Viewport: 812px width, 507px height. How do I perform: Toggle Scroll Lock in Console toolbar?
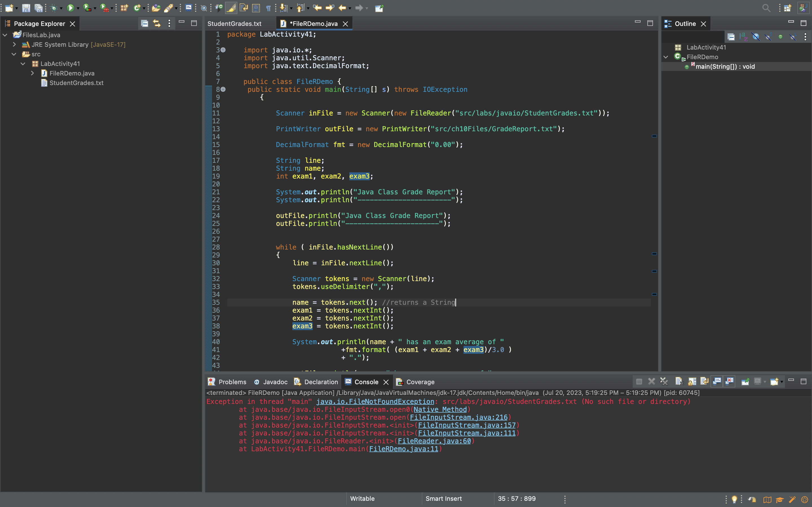point(692,382)
